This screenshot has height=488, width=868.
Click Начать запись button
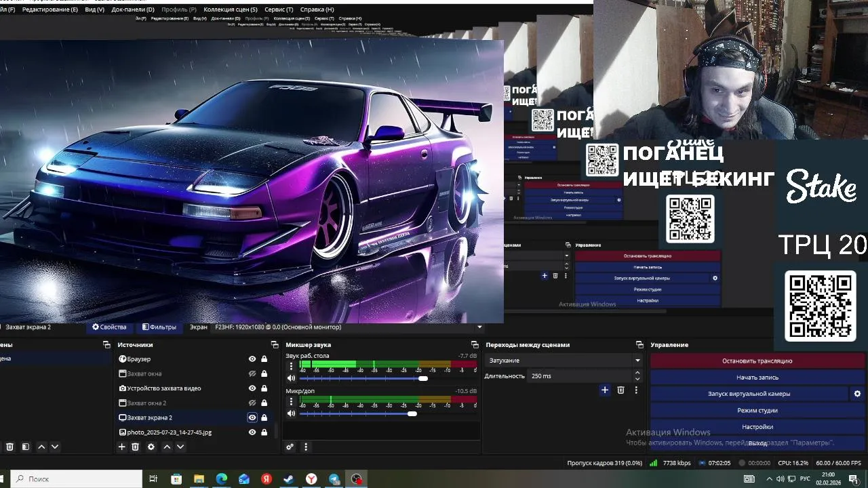point(757,378)
